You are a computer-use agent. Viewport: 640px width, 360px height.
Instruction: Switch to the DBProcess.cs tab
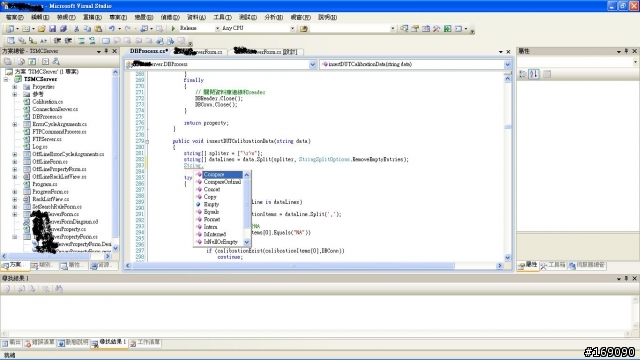pos(148,51)
